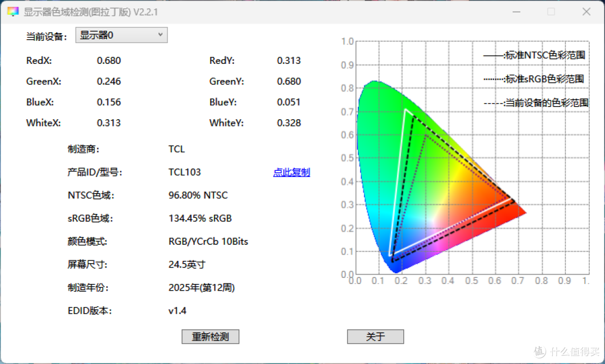The width and height of the screenshot is (605, 364).
Task: Open the 当前设备 display dropdown
Action: 121,35
